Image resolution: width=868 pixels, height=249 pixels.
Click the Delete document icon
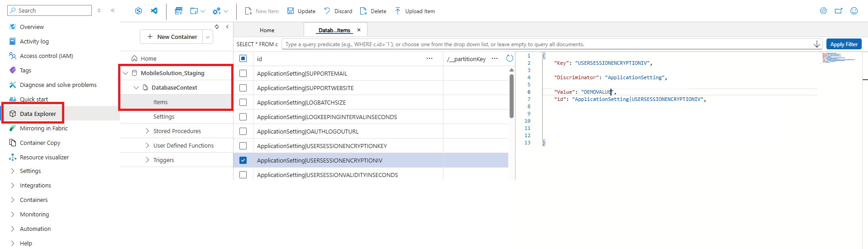[363, 11]
